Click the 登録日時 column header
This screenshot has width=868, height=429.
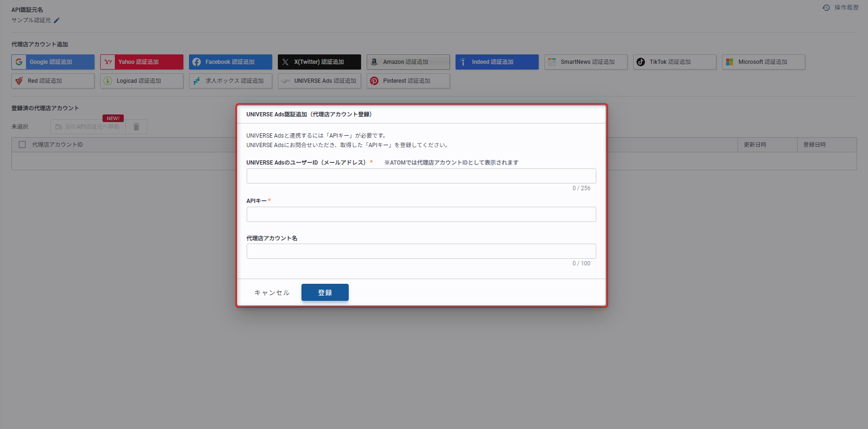click(815, 145)
